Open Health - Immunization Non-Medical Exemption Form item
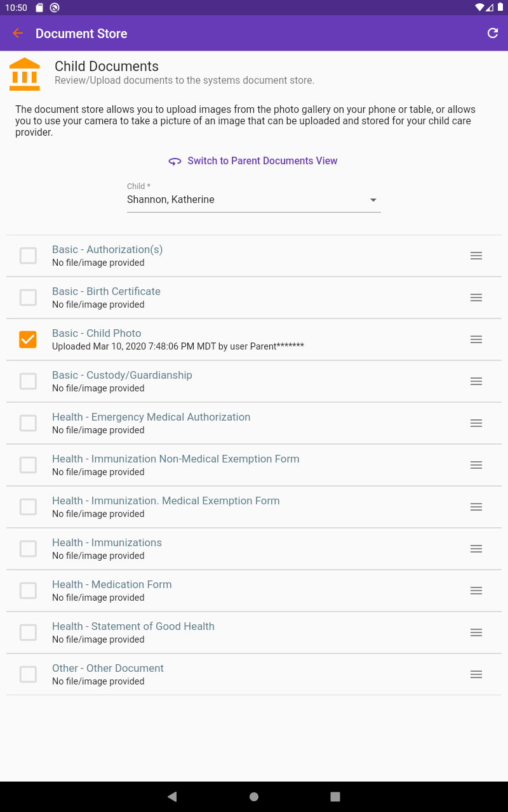Viewport: 508px width, 812px height. (x=175, y=459)
